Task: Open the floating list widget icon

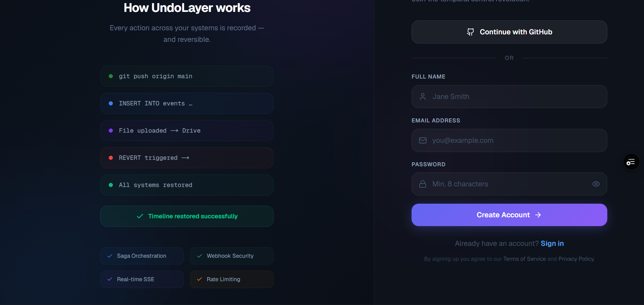Action: tap(631, 162)
